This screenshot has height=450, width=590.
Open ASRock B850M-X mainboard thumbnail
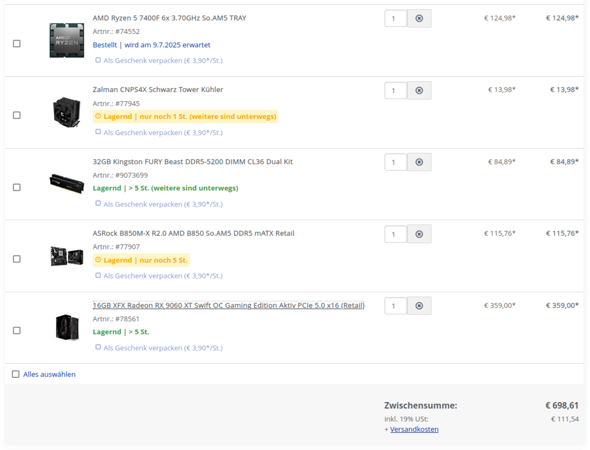tap(67, 256)
